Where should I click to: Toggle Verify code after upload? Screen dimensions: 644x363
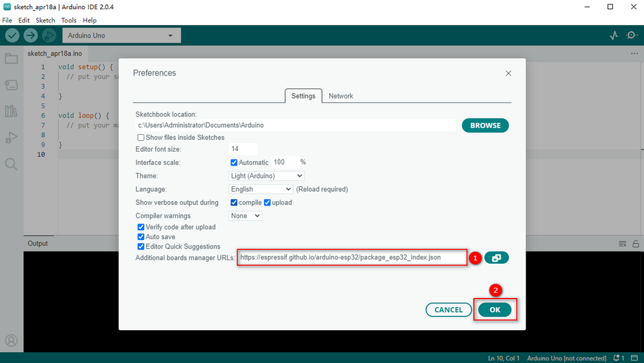[x=141, y=227]
